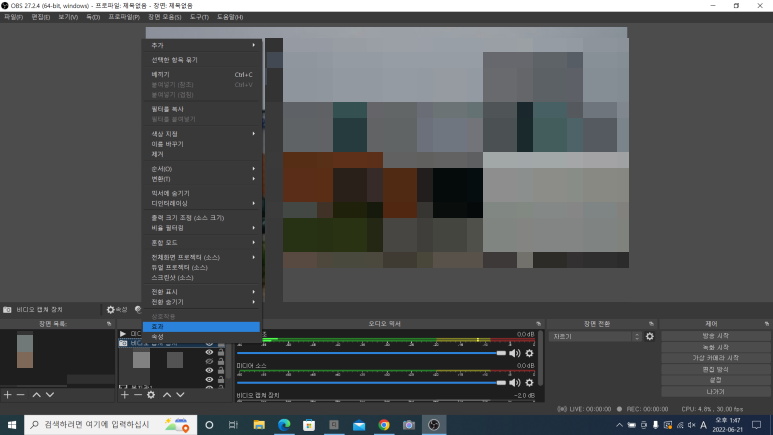The width and height of the screenshot is (773, 435).
Task: Click the REC: 00:00:00 status text
Action: point(647,409)
